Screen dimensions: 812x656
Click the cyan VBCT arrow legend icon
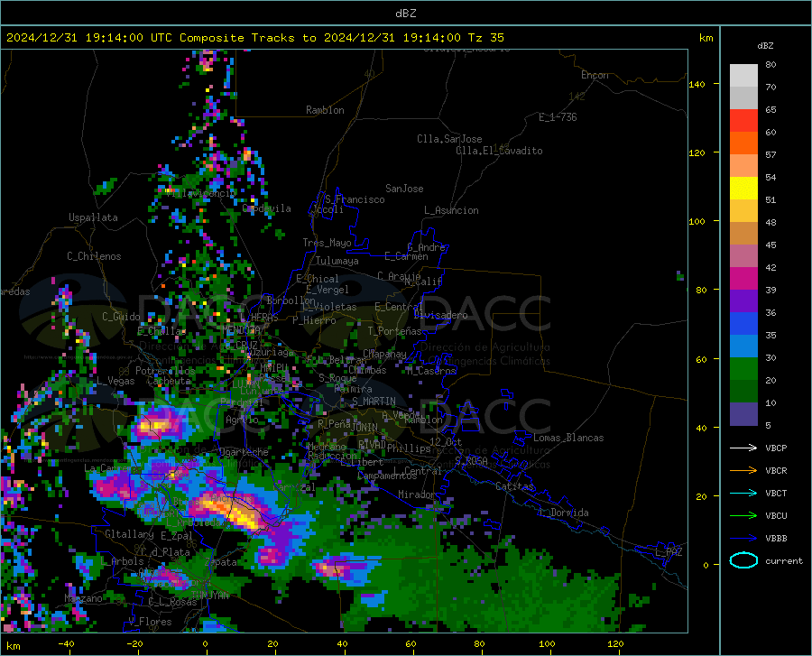point(743,493)
